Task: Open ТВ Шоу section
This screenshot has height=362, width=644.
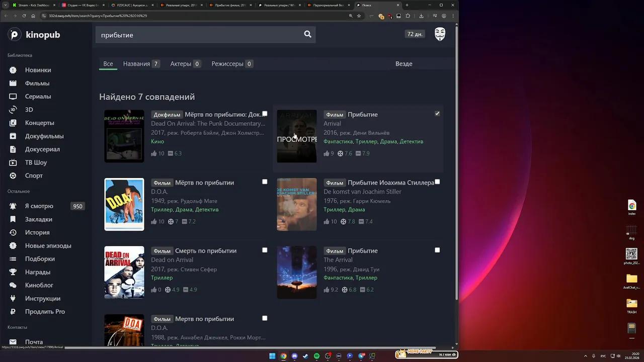Action: [x=36, y=162]
